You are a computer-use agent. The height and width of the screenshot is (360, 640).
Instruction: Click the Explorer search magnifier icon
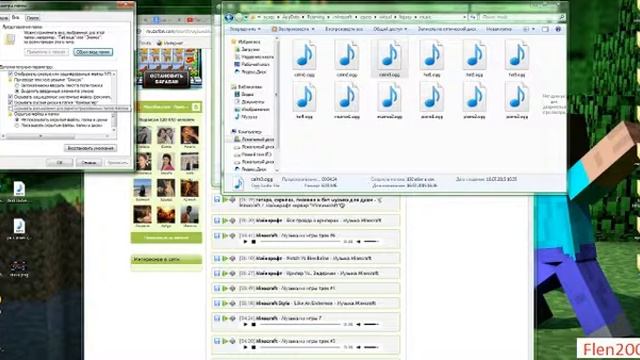(x=562, y=17)
